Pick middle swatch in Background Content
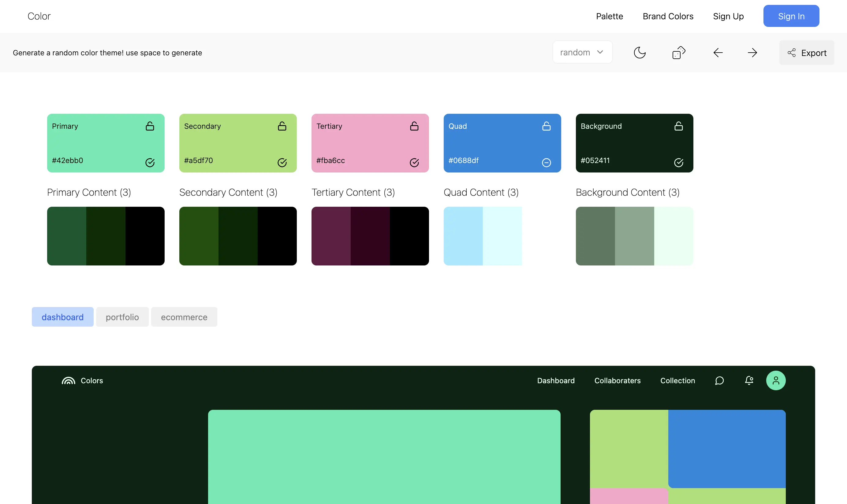This screenshot has height=504, width=847. point(634,236)
